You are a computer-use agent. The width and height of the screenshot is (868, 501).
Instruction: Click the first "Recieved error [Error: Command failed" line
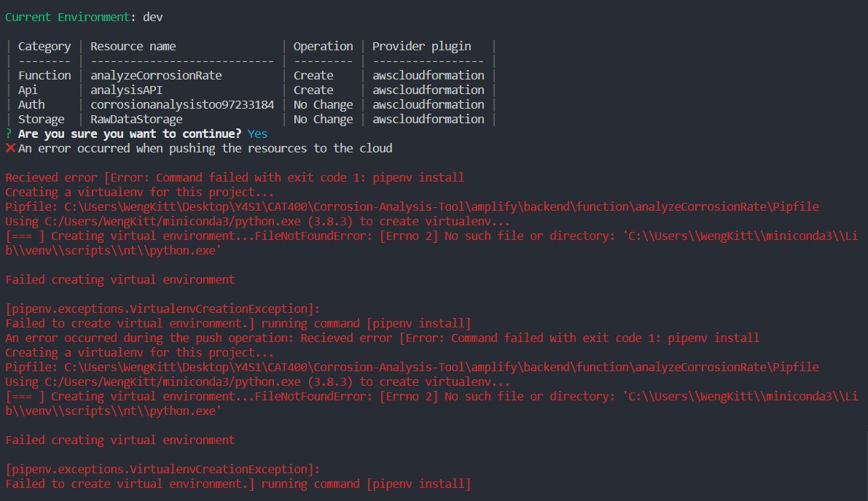coord(235,177)
